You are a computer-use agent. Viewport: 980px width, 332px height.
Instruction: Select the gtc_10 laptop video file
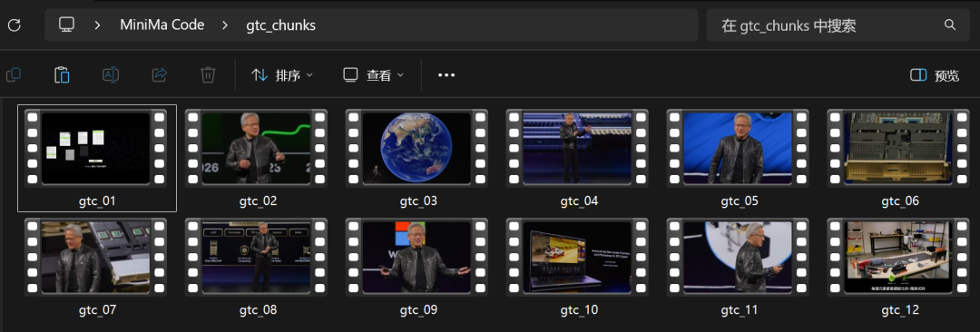click(578, 267)
